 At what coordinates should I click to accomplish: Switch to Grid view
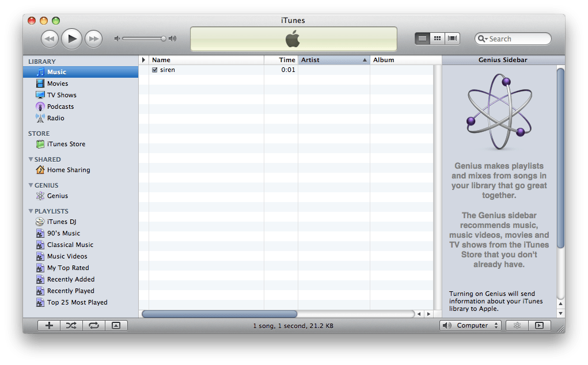(x=437, y=38)
